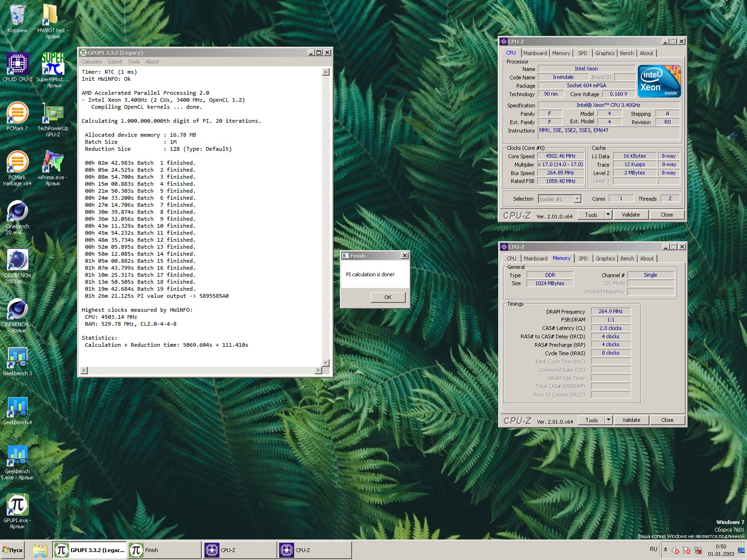Click the Start (Пуск) button

(x=13, y=550)
